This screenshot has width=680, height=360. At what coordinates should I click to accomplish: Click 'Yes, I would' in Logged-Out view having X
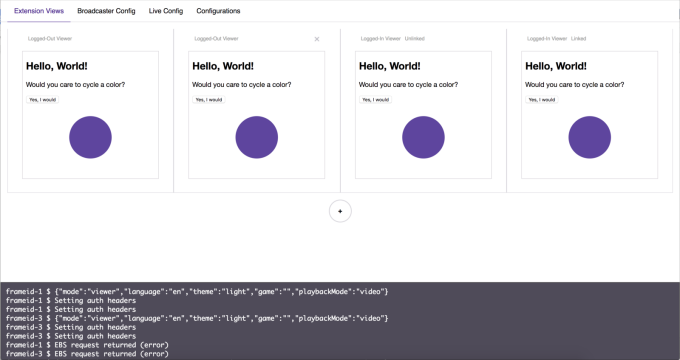pos(209,100)
